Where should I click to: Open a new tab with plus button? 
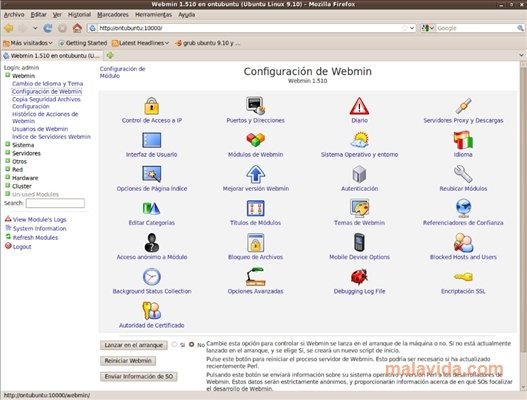[110, 55]
